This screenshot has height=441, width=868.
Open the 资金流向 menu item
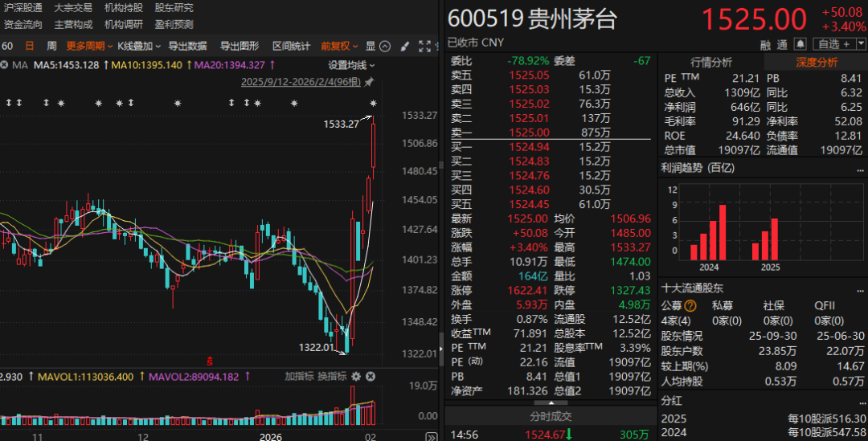(23, 25)
